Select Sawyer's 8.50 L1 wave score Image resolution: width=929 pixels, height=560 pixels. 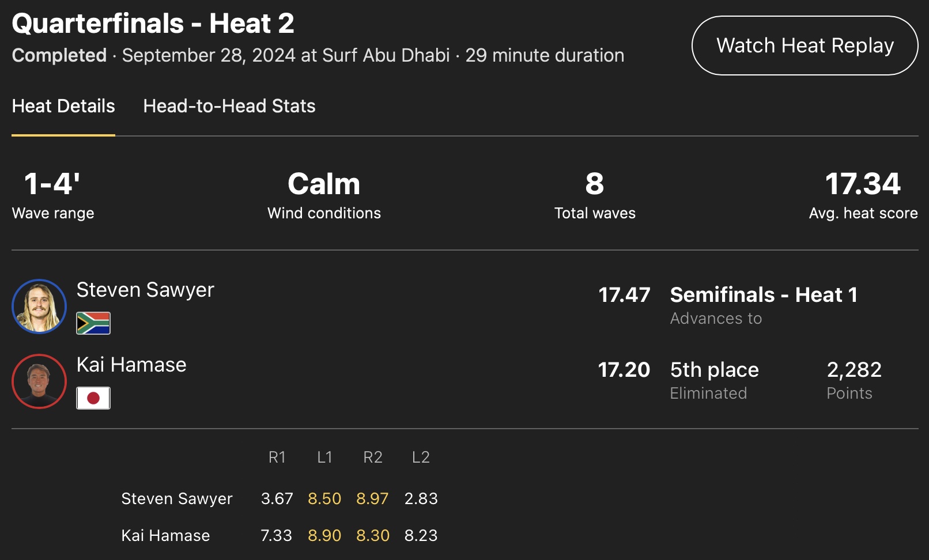pyautogui.click(x=324, y=498)
